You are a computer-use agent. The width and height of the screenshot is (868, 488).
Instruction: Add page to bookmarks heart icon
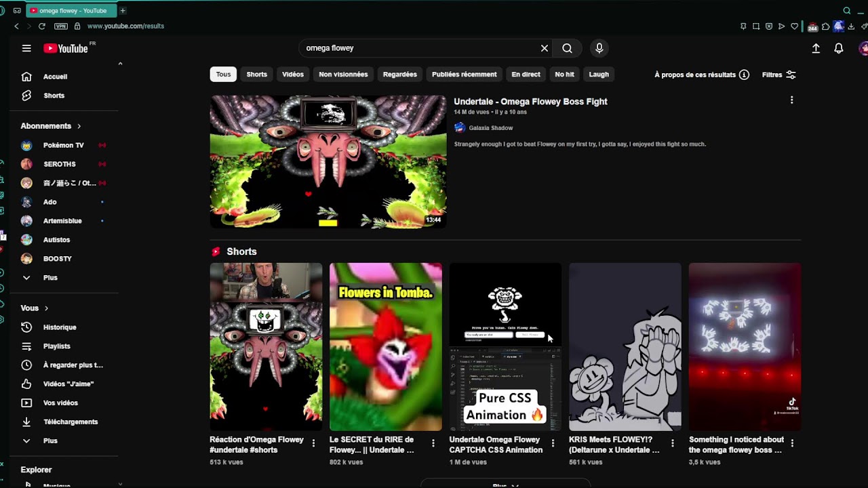(x=795, y=26)
